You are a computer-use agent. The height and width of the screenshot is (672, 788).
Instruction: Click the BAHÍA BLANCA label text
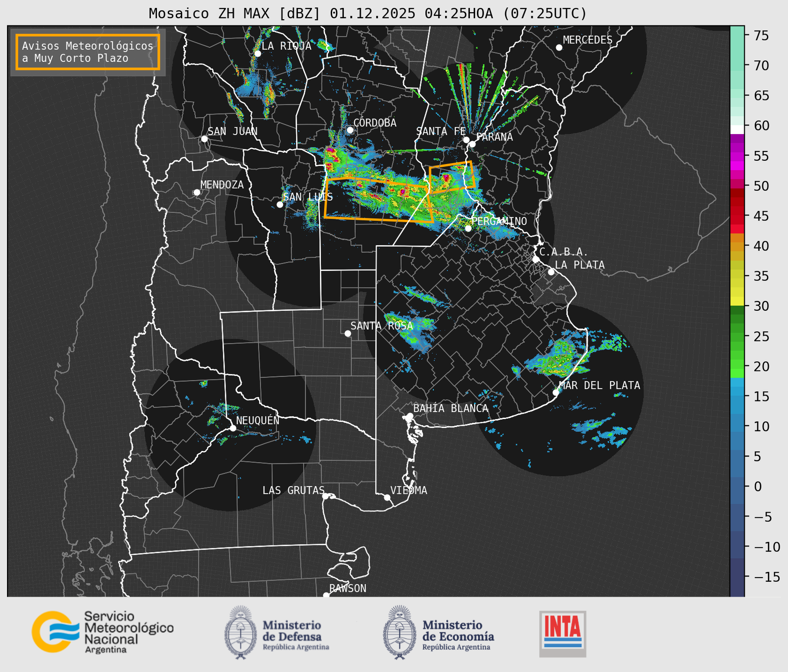(x=451, y=408)
